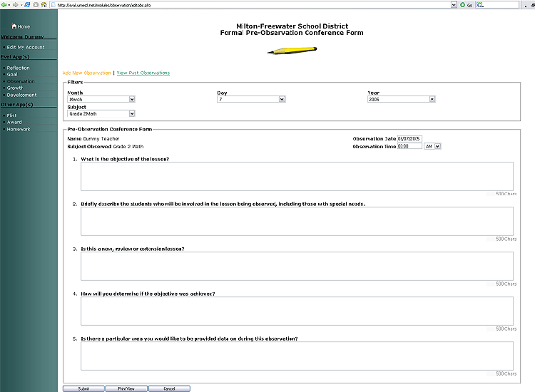This screenshot has width=535, height=392.
Task: Open the Reflection app in the sidebar
Action: 18,68
